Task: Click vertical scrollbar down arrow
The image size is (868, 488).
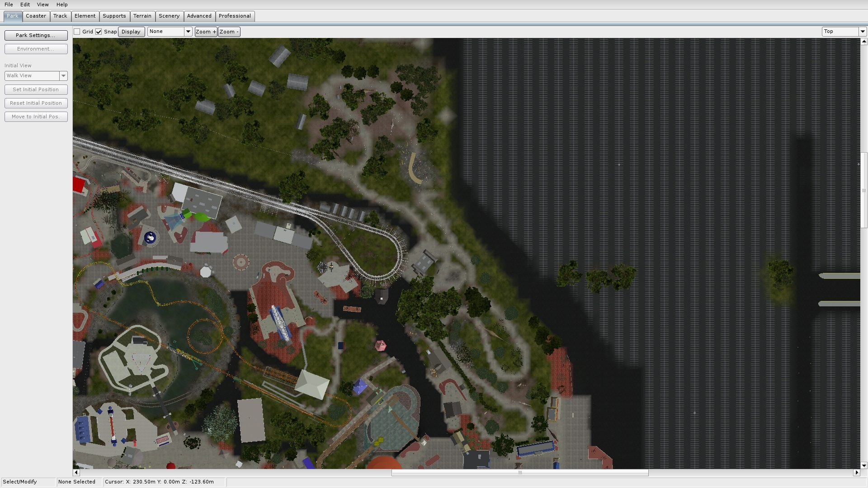Action: point(864,465)
